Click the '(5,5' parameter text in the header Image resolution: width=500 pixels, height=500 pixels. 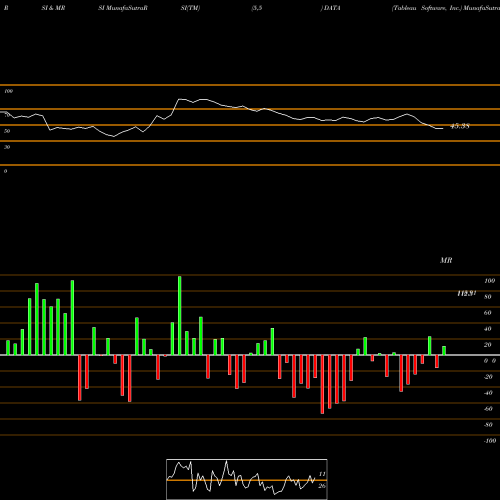pos(257,8)
